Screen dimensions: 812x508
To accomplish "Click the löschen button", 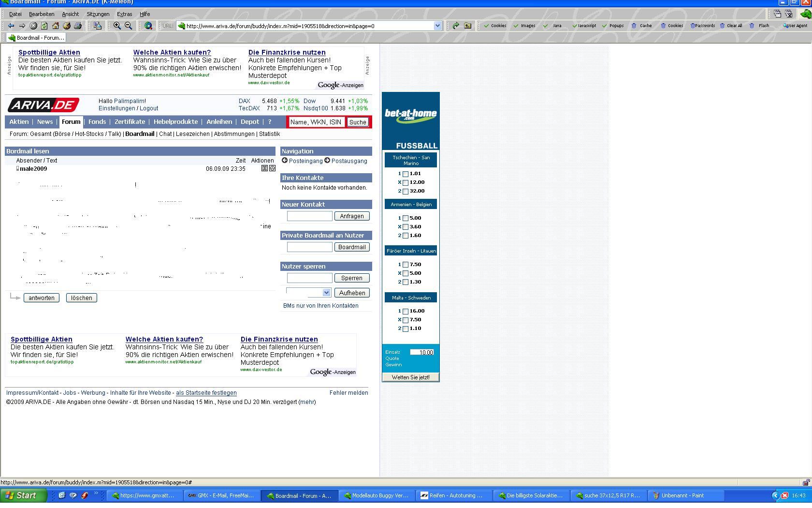I will 81,298.
